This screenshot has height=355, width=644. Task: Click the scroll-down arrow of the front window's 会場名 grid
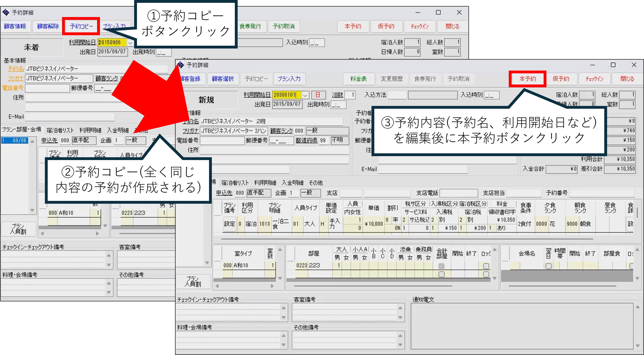click(637, 278)
